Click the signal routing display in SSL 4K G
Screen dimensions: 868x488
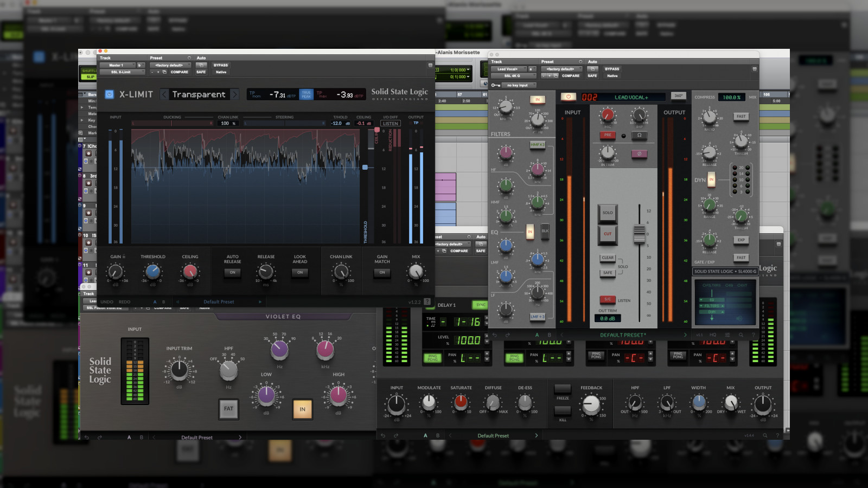point(726,301)
